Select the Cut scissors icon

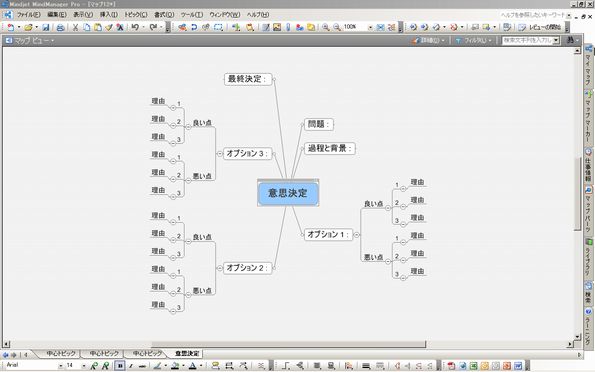pos(75,27)
